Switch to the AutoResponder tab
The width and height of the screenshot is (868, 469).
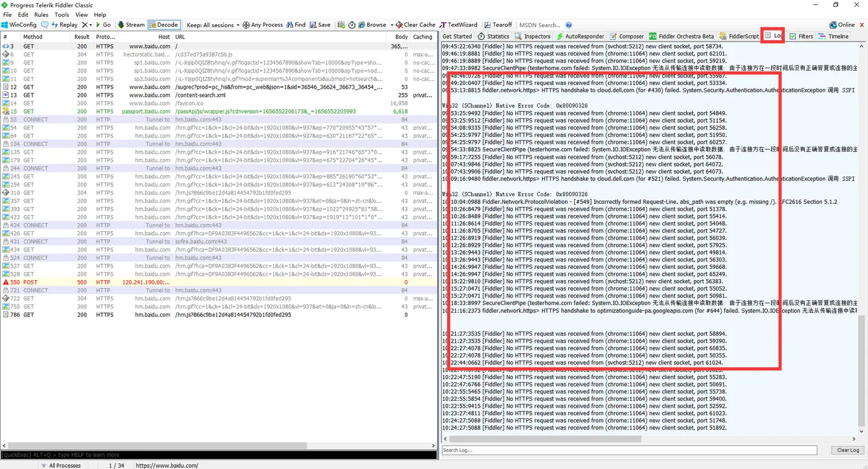click(580, 37)
